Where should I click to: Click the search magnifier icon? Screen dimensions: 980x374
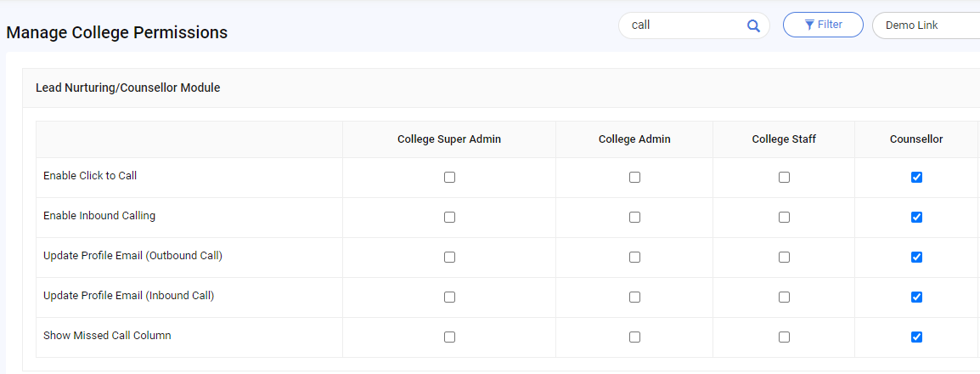752,25
